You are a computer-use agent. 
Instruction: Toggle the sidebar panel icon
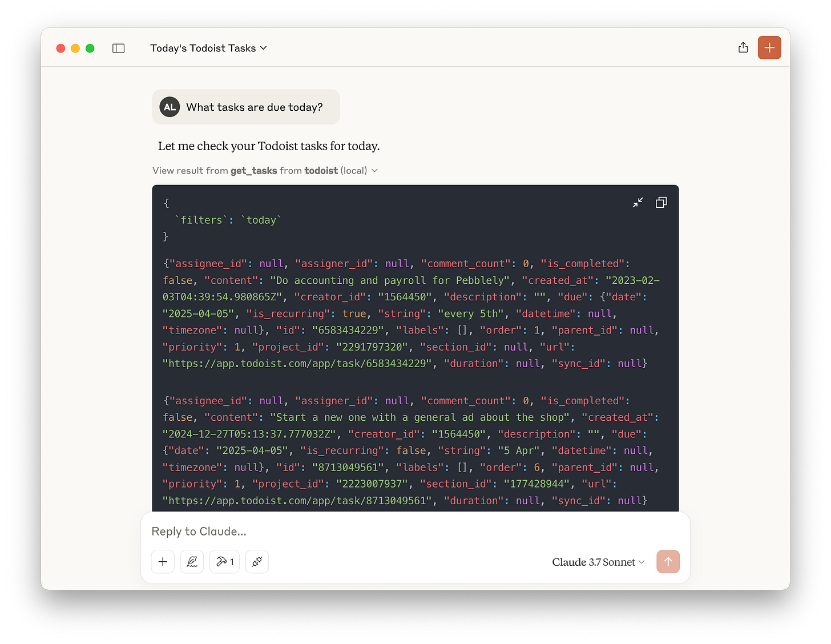click(119, 49)
